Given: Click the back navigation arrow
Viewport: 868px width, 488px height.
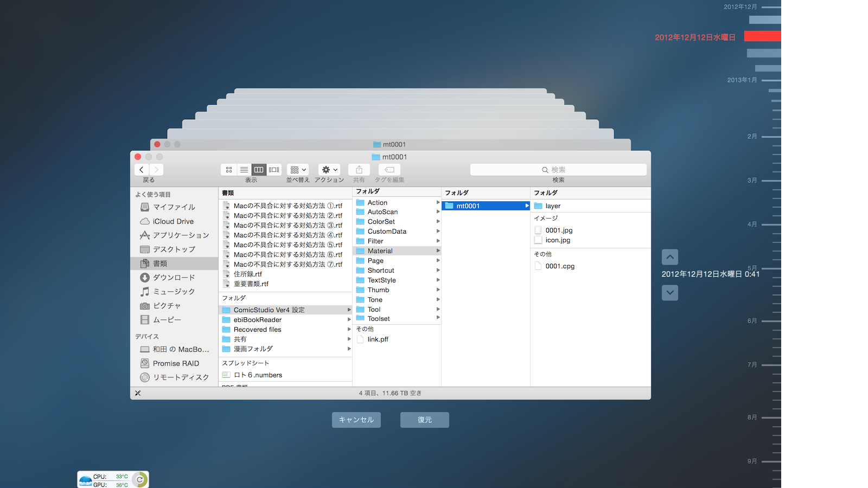Looking at the screenshot, I should coord(142,170).
